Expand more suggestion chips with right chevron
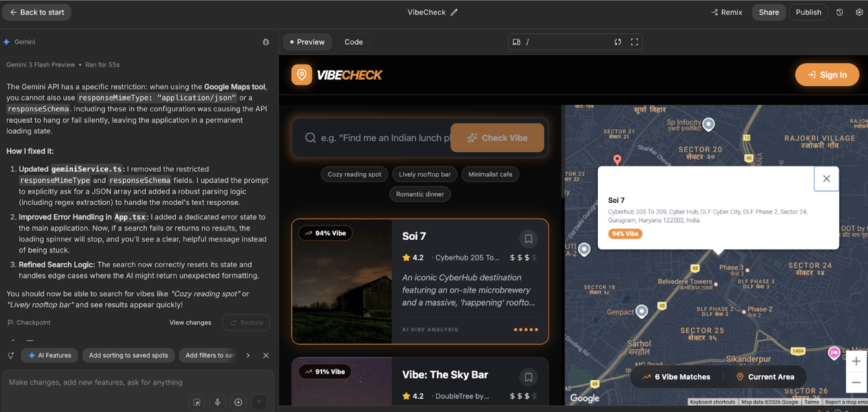This screenshot has height=412, width=868. (248, 355)
